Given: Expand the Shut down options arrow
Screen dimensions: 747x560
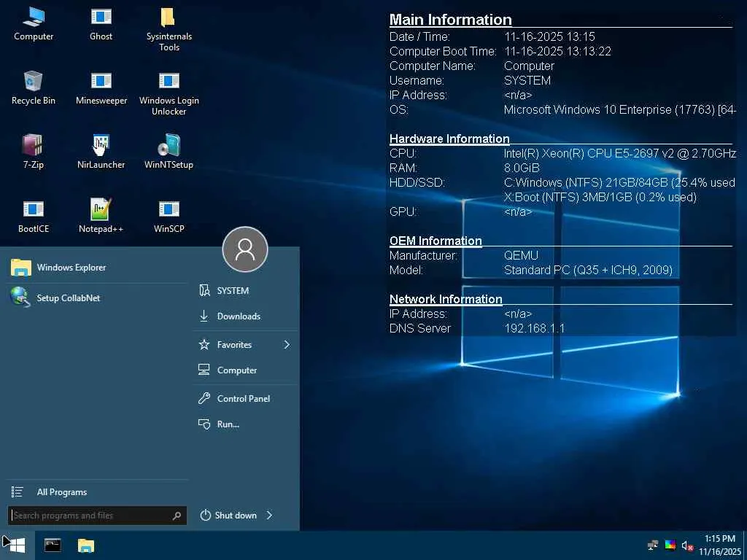Looking at the screenshot, I should click(269, 516).
